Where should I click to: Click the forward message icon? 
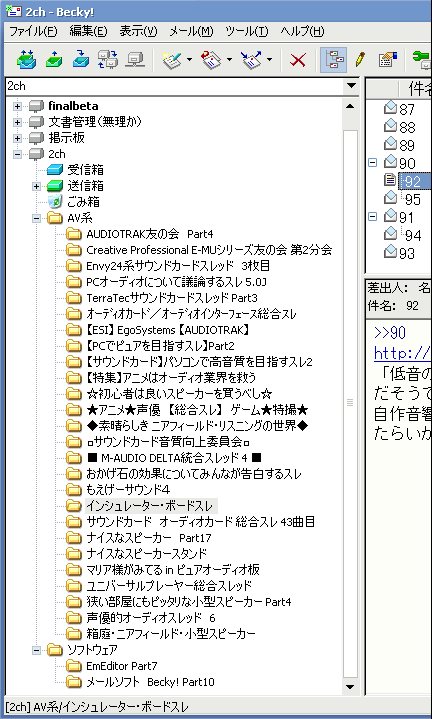(x=251, y=60)
